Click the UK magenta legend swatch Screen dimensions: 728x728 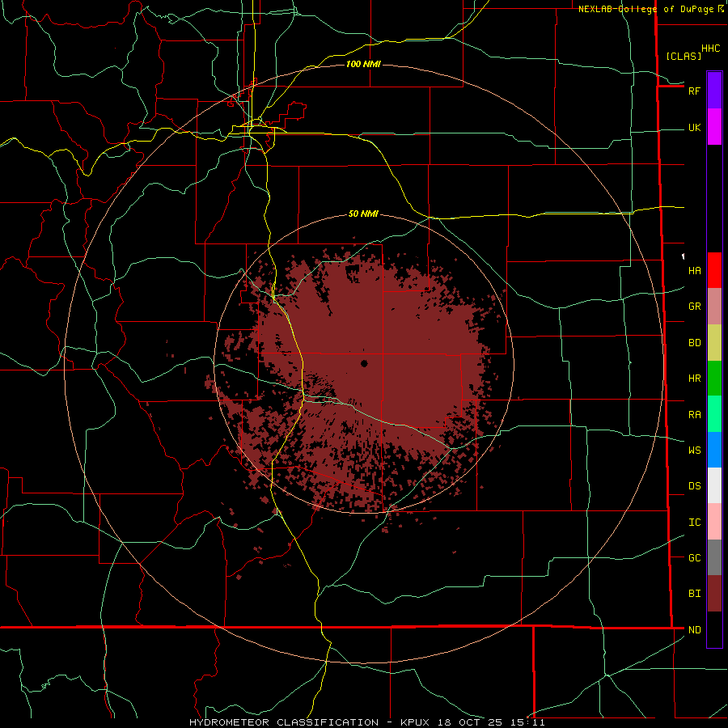point(714,127)
